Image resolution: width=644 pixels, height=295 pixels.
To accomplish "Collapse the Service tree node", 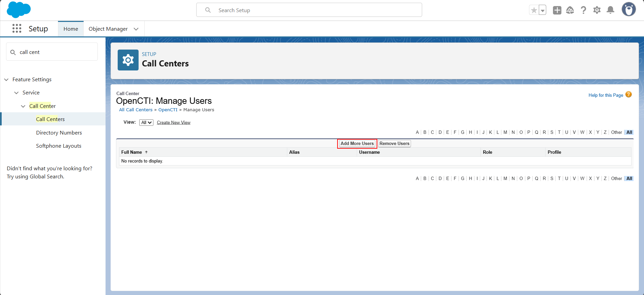I will (x=16, y=93).
